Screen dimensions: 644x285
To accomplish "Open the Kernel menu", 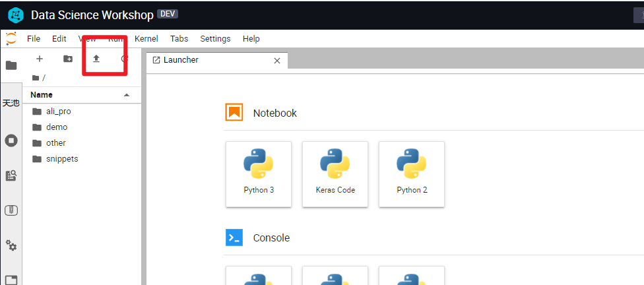I will point(146,39).
